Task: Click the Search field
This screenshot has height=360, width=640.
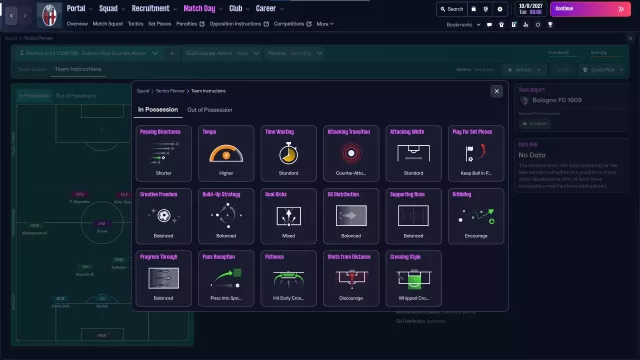Action: coord(452,9)
